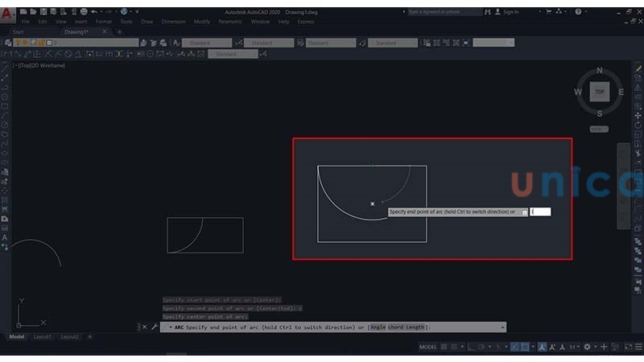The width and height of the screenshot is (644, 362).
Task: Click the Dimension Style icon beside second Standard box
Action: (238, 43)
